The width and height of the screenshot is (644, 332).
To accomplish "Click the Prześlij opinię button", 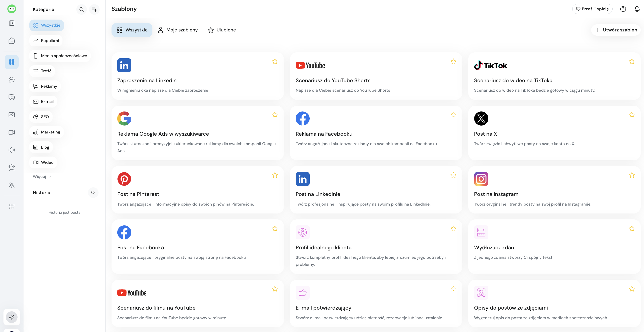I will [592, 9].
